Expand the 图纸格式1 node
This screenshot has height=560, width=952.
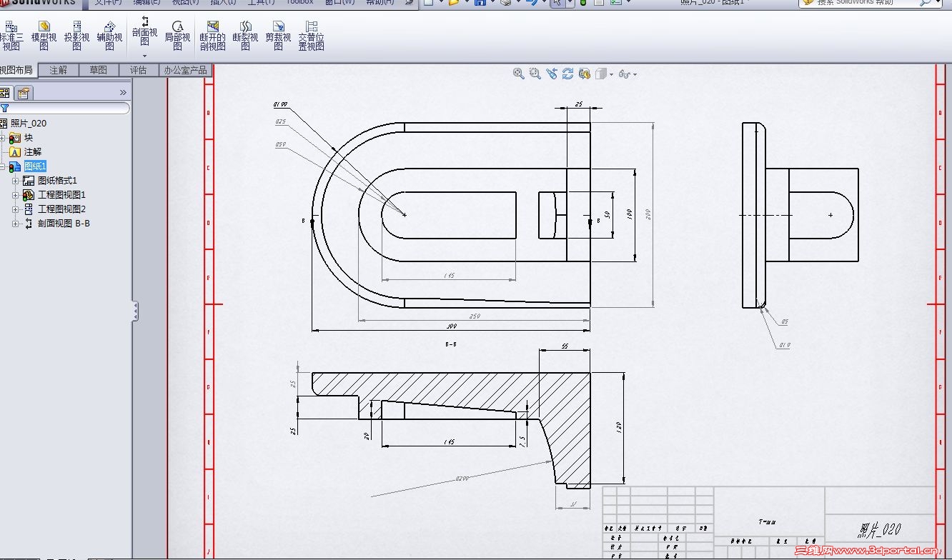click(x=16, y=181)
